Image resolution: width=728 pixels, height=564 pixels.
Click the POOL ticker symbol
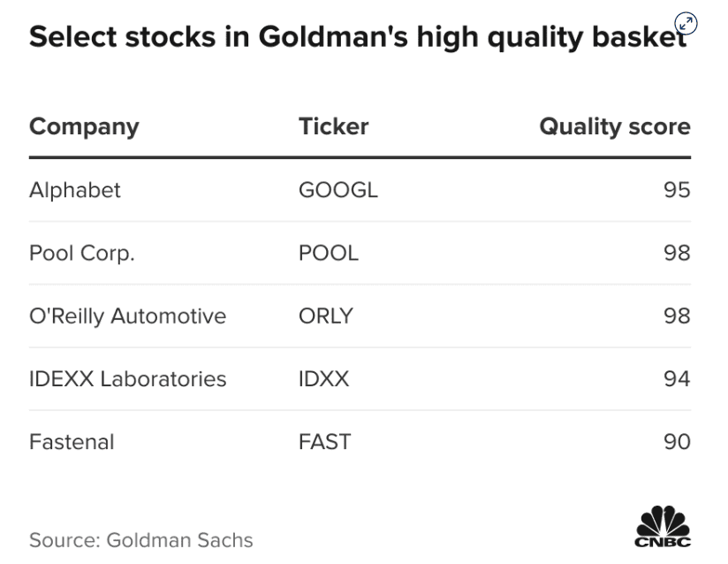(x=328, y=253)
